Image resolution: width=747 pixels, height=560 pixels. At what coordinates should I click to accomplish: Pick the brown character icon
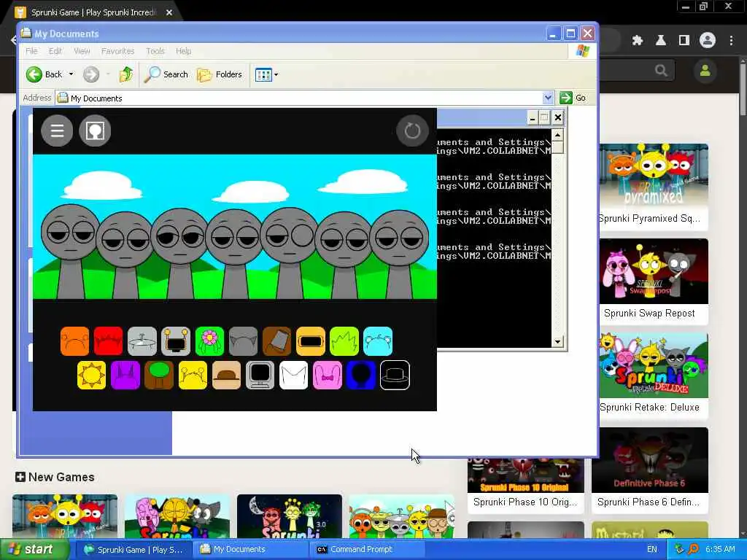[x=276, y=341]
